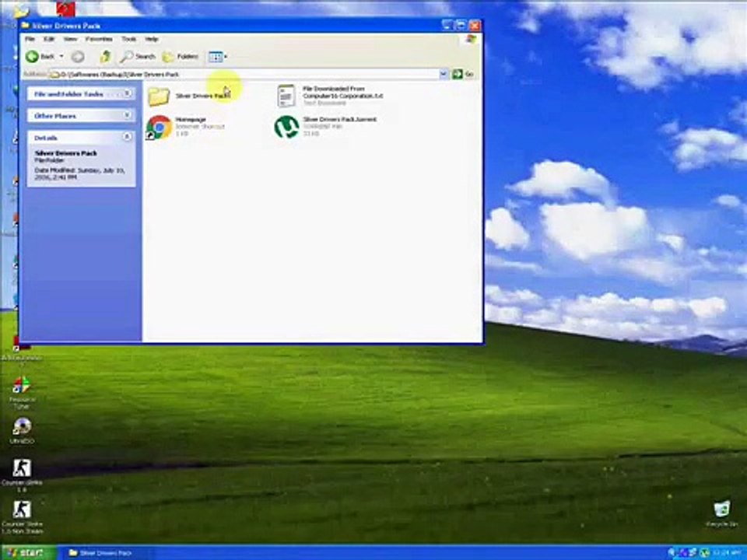Click the 'Homepage' shortcut name
Viewport: 747px width, 560px height.
pos(191,119)
